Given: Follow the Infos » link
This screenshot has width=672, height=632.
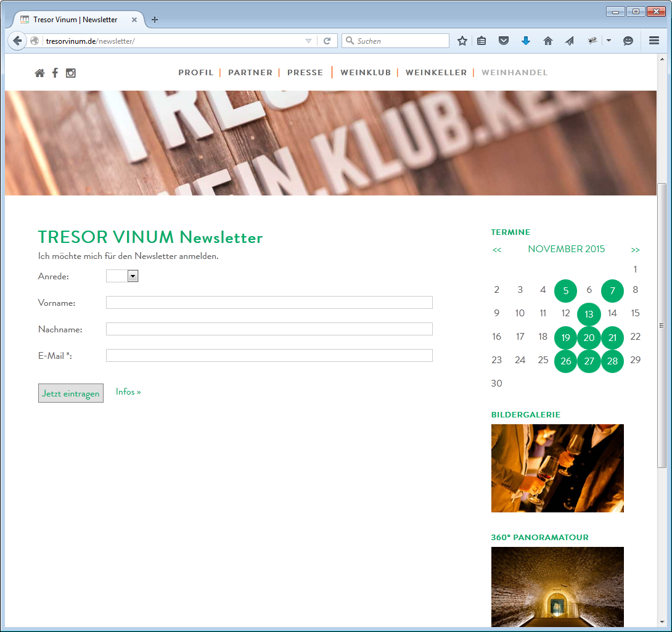Looking at the screenshot, I should tap(128, 392).
